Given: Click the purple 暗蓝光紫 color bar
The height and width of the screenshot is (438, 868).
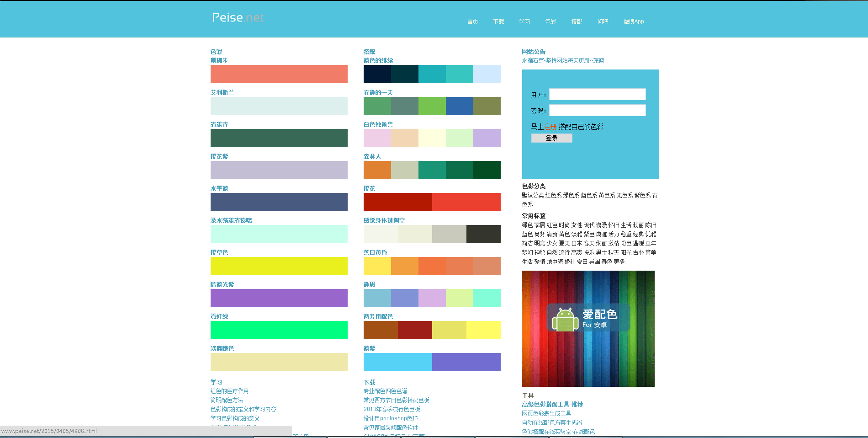Looking at the screenshot, I should 279,298.
